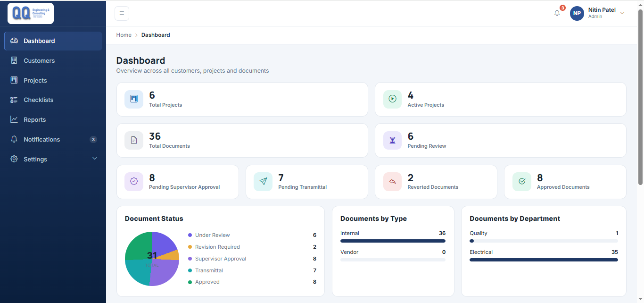Click the "Electrical" department label

(x=481, y=252)
